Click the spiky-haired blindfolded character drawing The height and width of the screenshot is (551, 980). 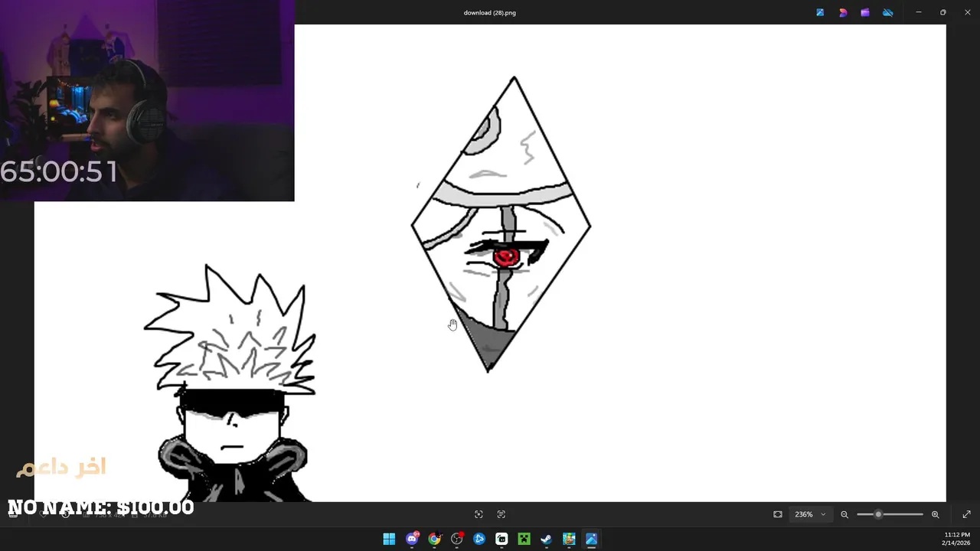230,383
